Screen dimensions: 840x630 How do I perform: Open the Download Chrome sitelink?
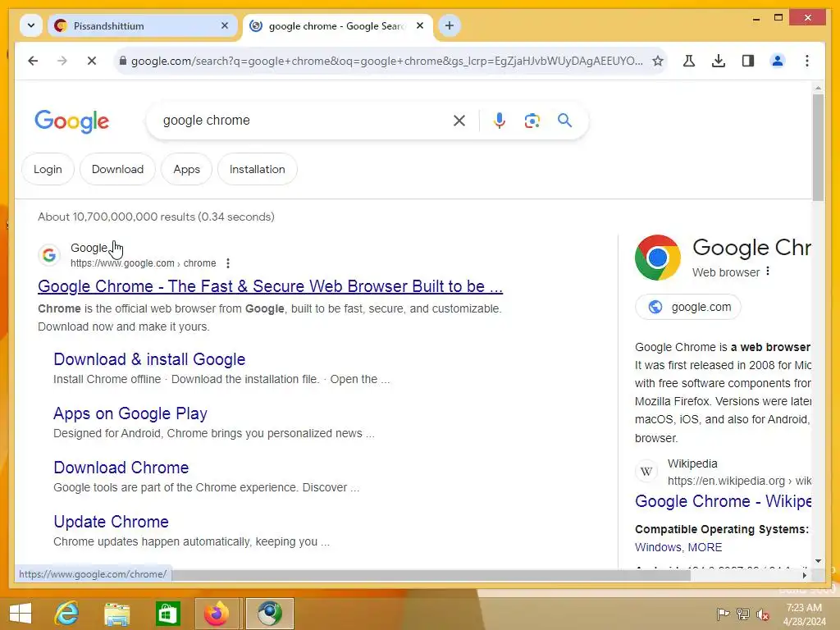click(121, 467)
